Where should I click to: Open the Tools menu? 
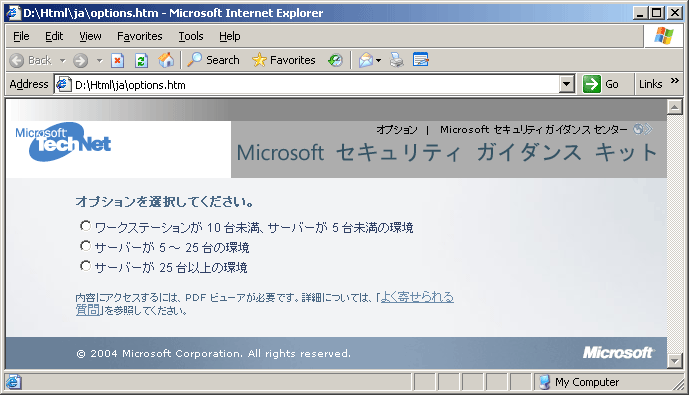point(191,36)
